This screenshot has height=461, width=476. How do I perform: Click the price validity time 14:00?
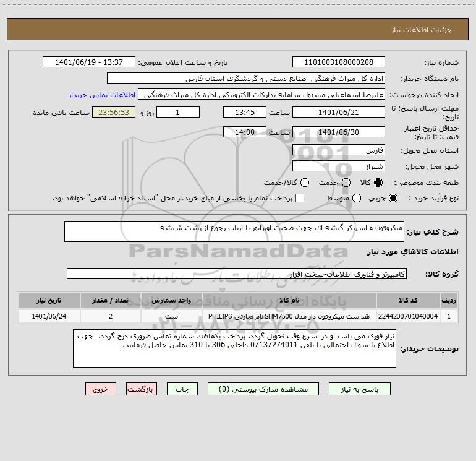click(245, 132)
